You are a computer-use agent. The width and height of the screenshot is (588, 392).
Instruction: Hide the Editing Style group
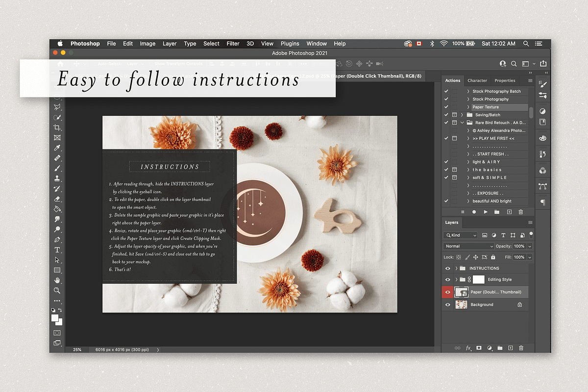[x=447, y=279]
